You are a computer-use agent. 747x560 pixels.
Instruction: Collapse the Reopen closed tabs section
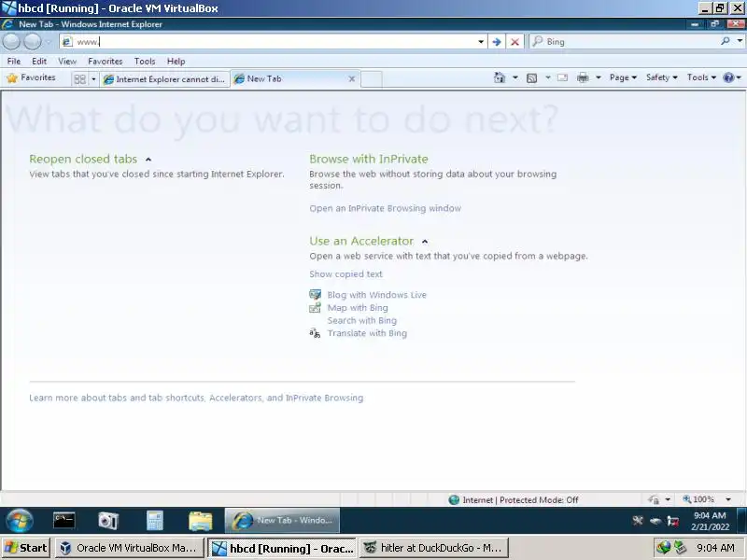[148, 160]
